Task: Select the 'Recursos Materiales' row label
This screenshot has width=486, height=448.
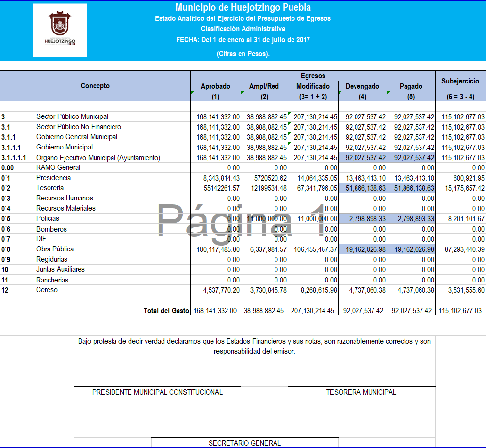Action: coord(65,208)
